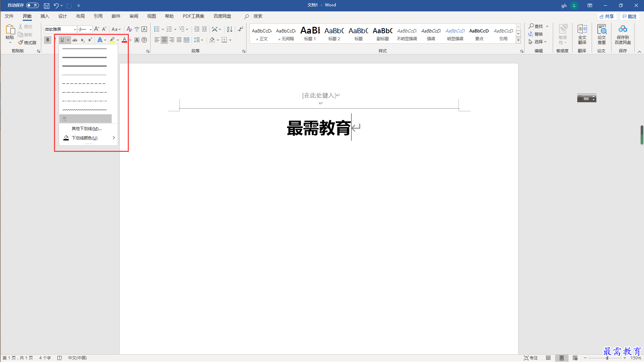Open the Aa change case menu
This screenshot has width=644, height=362.
coord(116,29)
